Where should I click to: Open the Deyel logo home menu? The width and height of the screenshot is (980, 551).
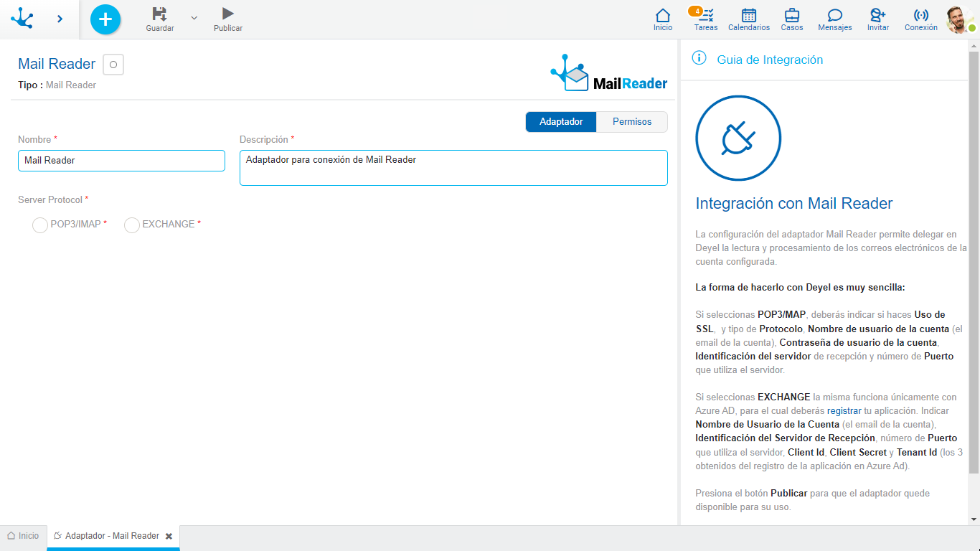pos(22,19)
